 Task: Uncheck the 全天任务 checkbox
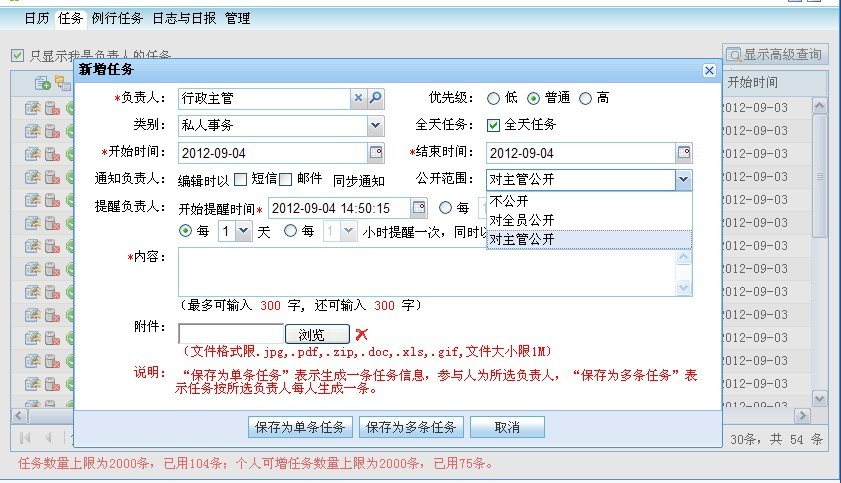click(x=493, y=125)
